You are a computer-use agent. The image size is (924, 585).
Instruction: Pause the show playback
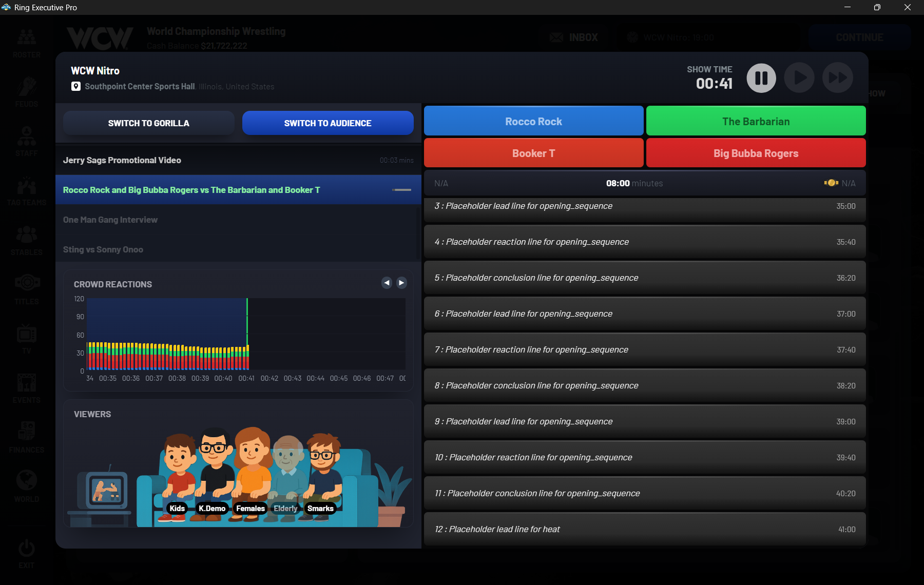(761, 78)
